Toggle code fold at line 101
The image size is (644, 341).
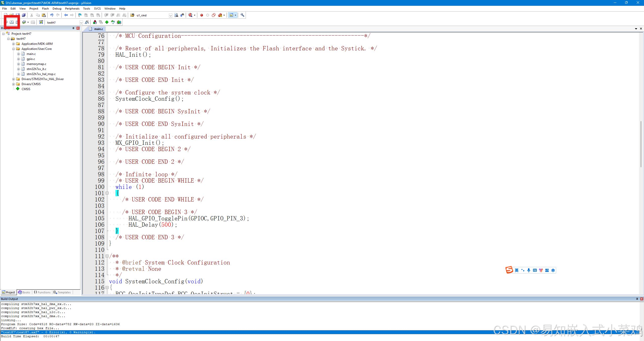[107, 193]
